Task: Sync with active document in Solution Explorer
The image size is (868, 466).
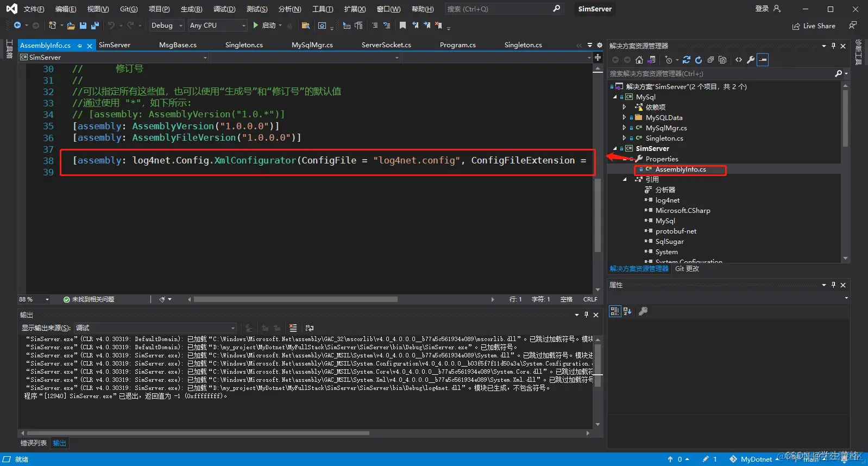Action: [687, 60]
